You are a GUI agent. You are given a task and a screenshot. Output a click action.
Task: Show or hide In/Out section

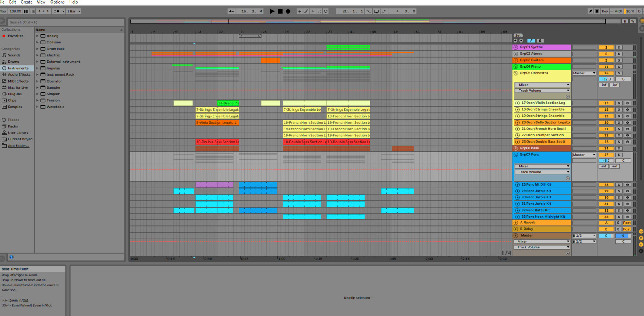pyautogui.click(x=641, y=231)
